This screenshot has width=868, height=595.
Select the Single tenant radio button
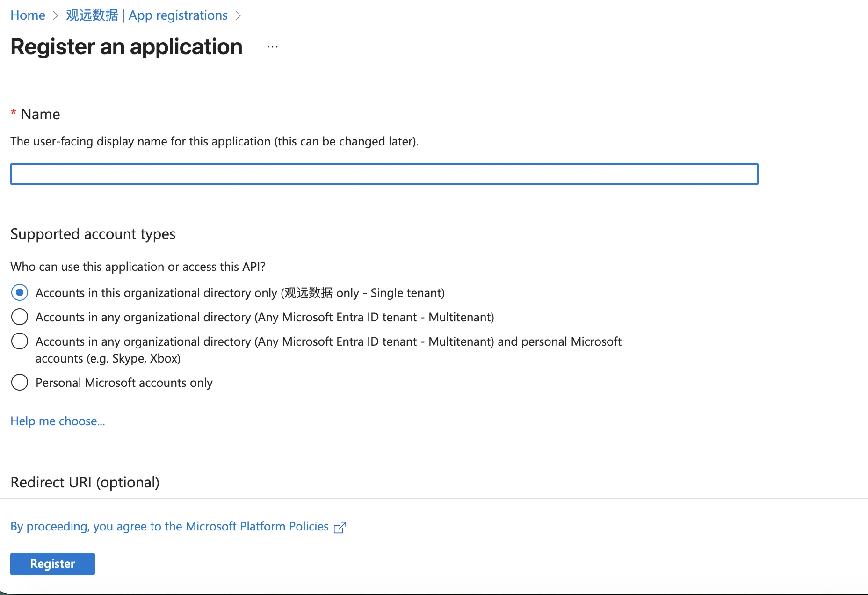point(20,293)
